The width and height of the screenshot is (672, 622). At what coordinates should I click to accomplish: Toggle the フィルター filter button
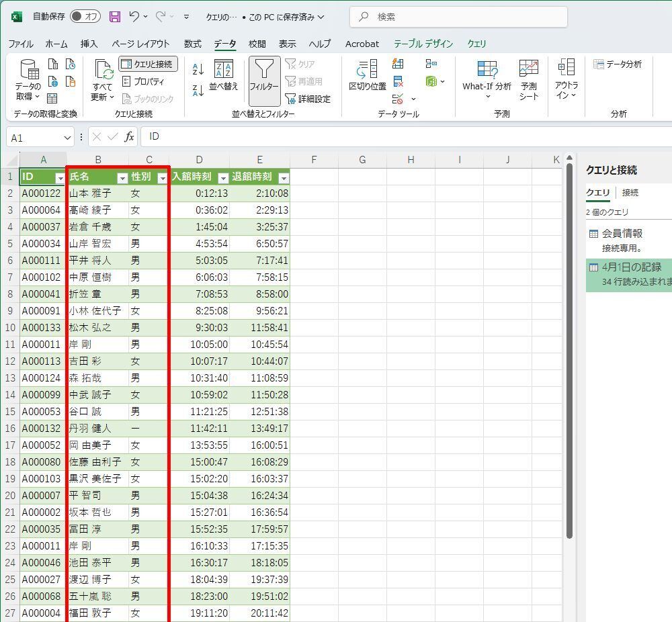tap(264, 81)
